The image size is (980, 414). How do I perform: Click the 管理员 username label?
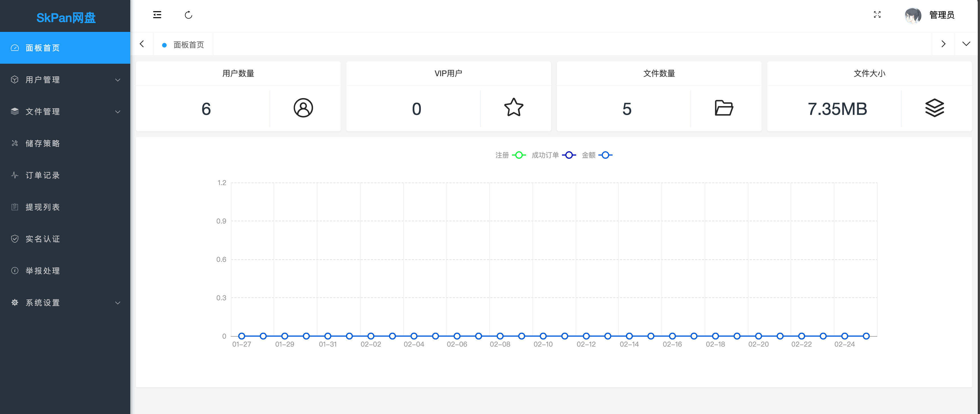click(942, 15)
